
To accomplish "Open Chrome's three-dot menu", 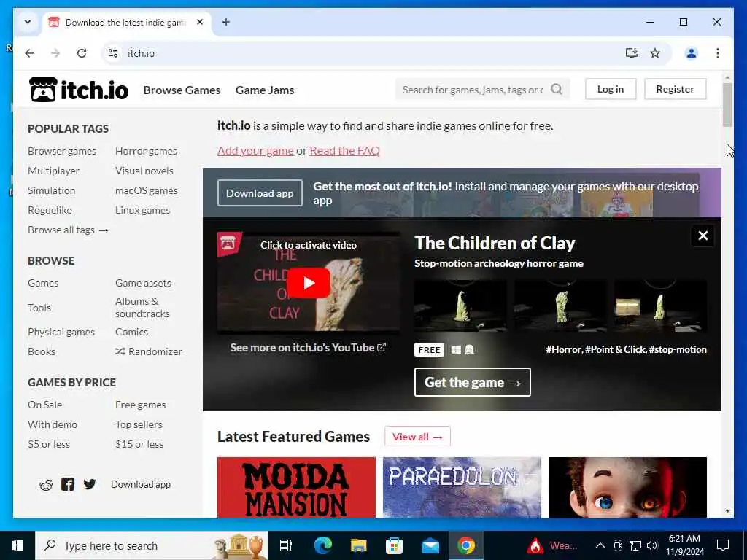I will click(718, 53).
